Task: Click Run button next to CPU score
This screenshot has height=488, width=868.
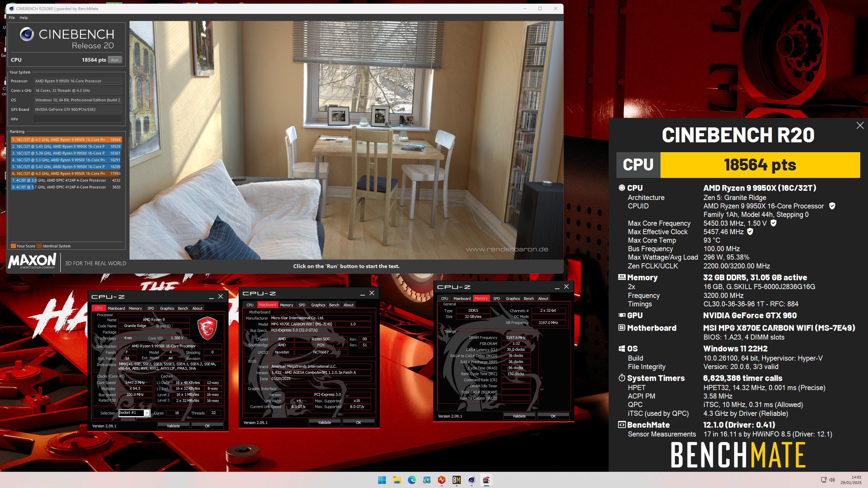Action: tap(115, 60)
